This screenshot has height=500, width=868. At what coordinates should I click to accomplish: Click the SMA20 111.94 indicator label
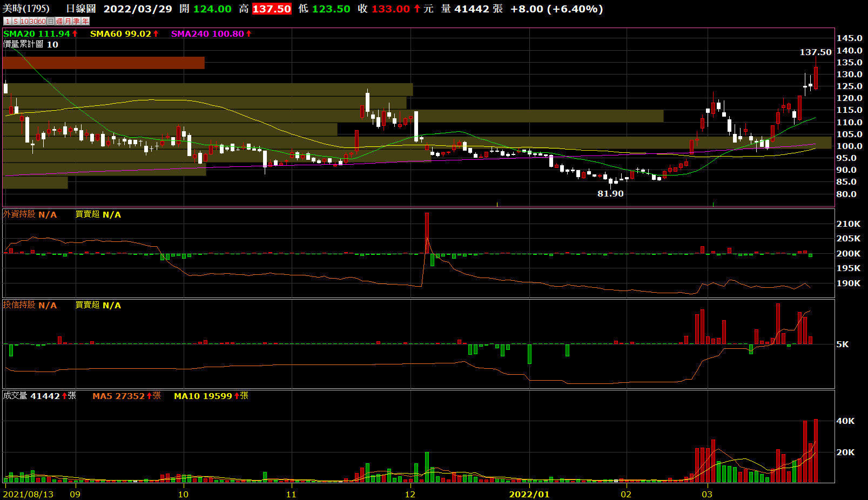(37, 33)
